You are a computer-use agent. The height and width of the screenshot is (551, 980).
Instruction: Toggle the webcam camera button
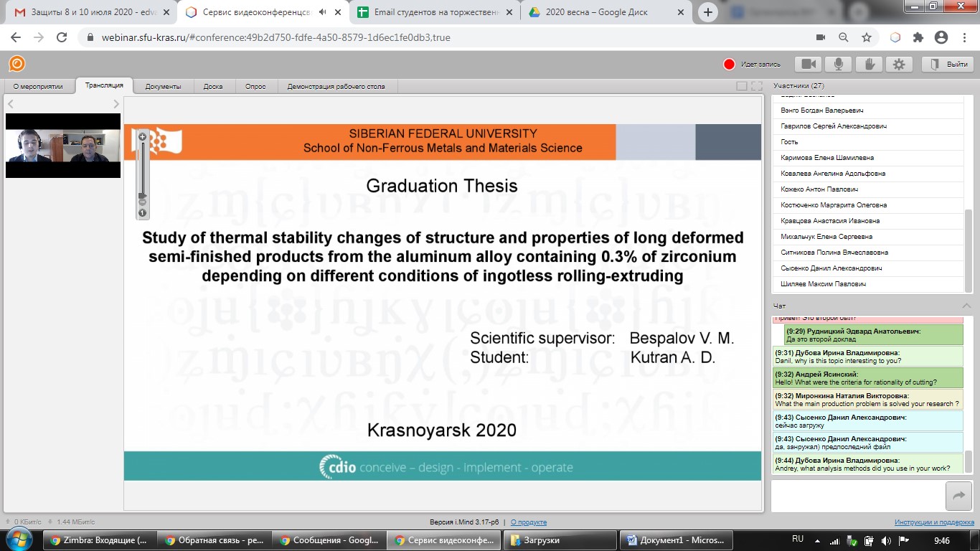click(809, 64)
